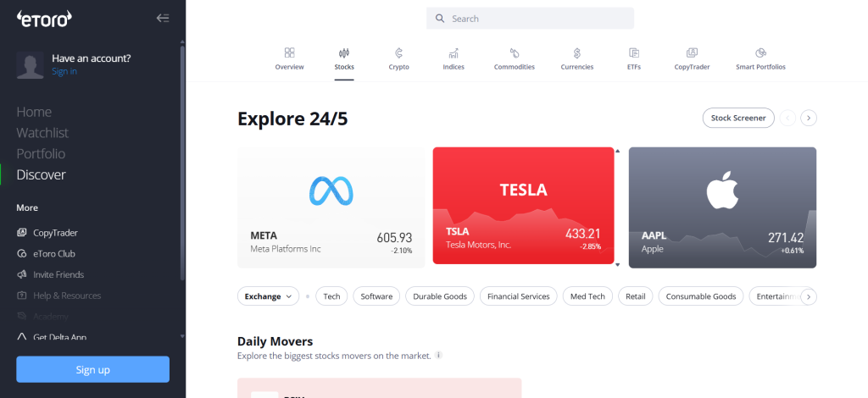
Task: Filter by Consumable Goods category
Action: click(701, 296)
